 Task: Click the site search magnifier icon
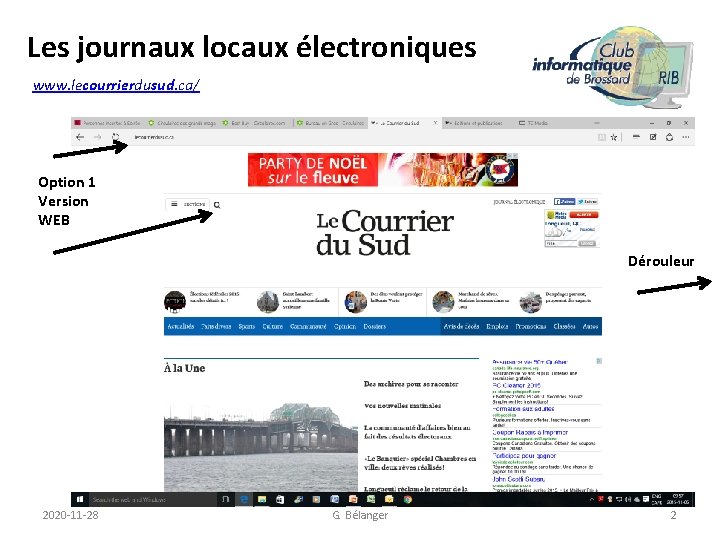[217, 205]
